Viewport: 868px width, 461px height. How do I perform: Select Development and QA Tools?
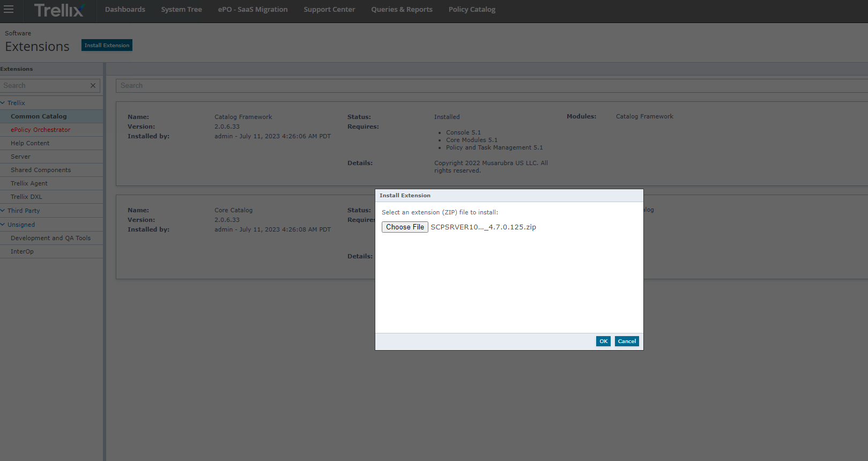[x=50, y=238]
